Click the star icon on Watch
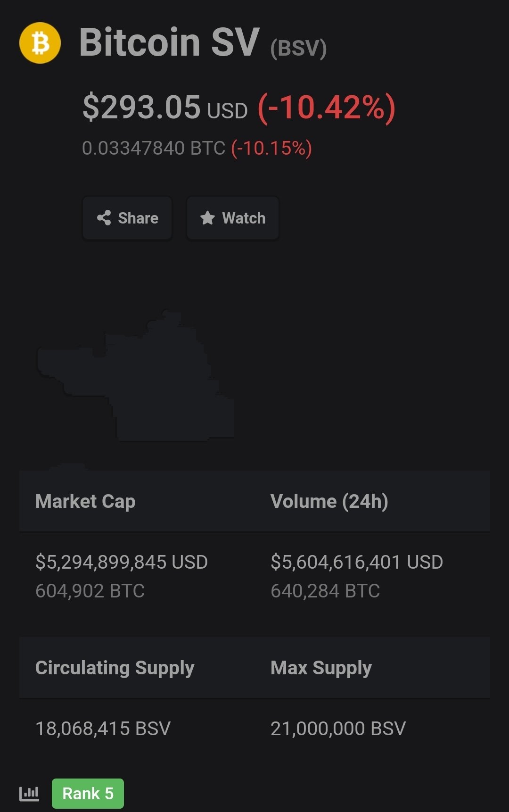509x812 pixels. pyautogui.click(x=207, y=218)
